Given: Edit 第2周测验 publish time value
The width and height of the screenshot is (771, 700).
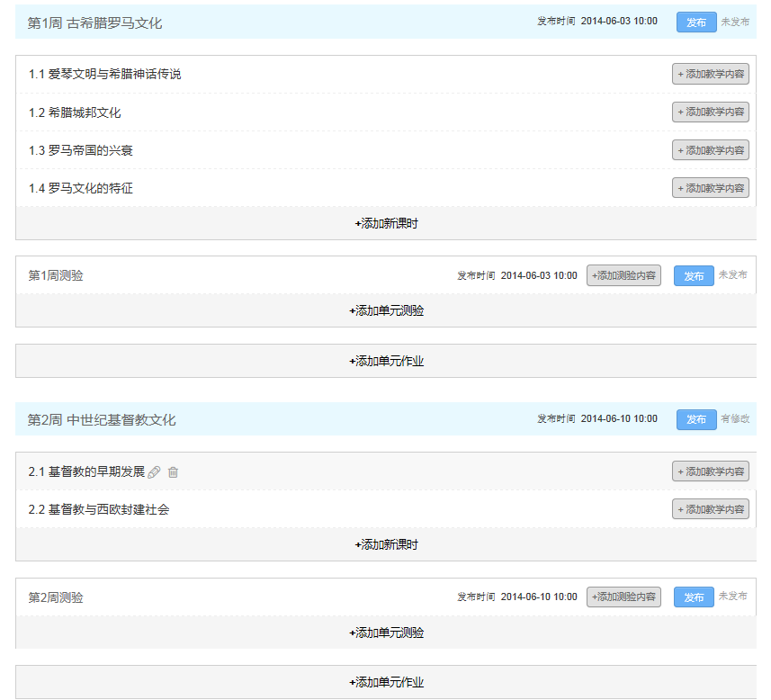Looking at the screenshot, I should (539, 597).
